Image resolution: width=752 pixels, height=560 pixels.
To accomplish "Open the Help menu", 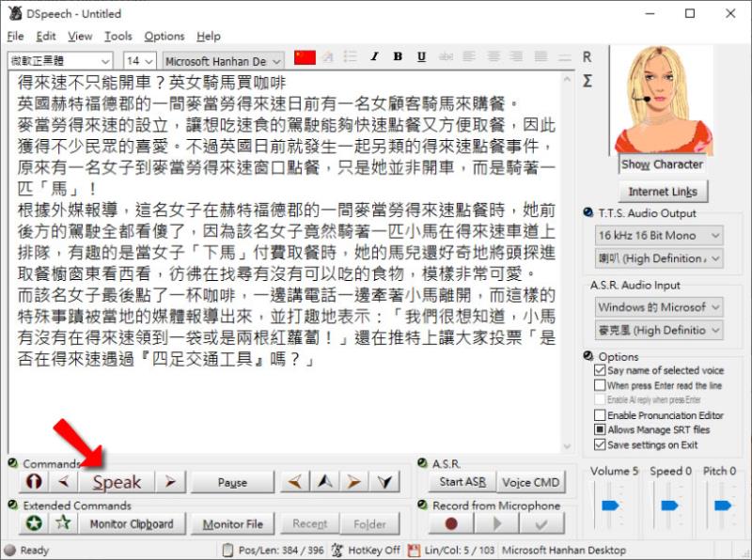I will 209,37.
